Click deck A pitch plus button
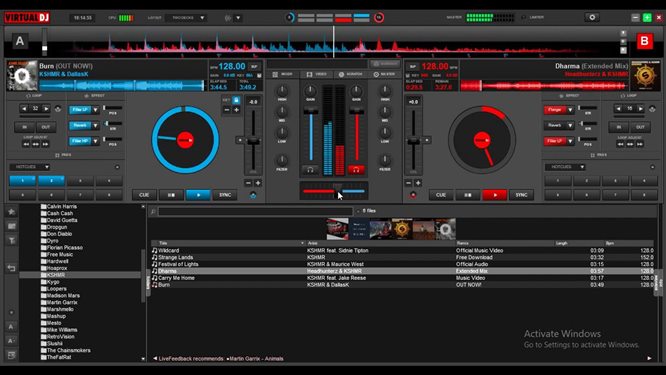 [x=258, y=183]
